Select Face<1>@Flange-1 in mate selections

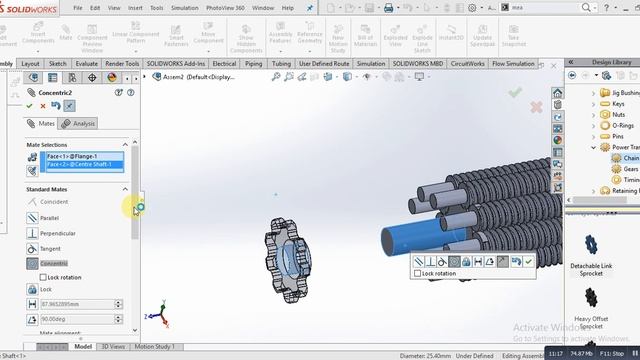(x=84, y=156)
